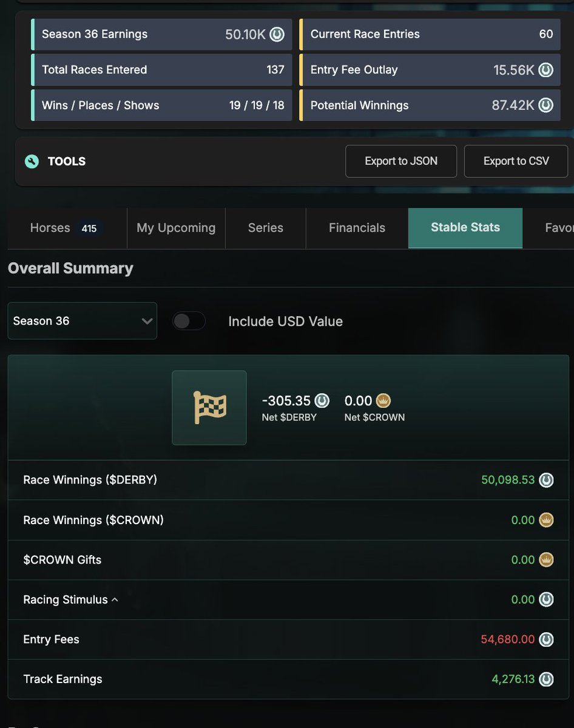The image size is (574, 728).
Task: Open the My Upcoming tab
Action: 176,228
